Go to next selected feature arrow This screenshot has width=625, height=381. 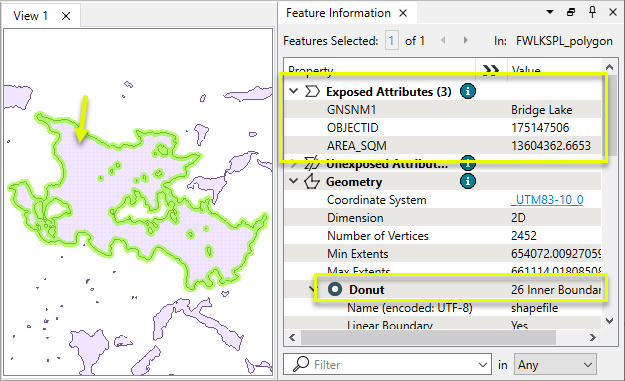(x=465, y=40)
